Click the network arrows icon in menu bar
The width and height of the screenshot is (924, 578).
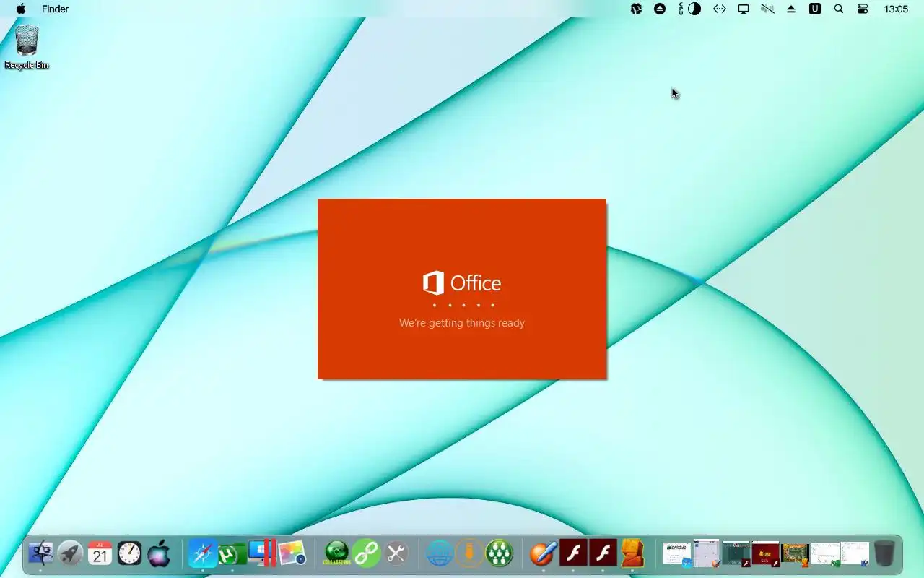click(720, 9)
